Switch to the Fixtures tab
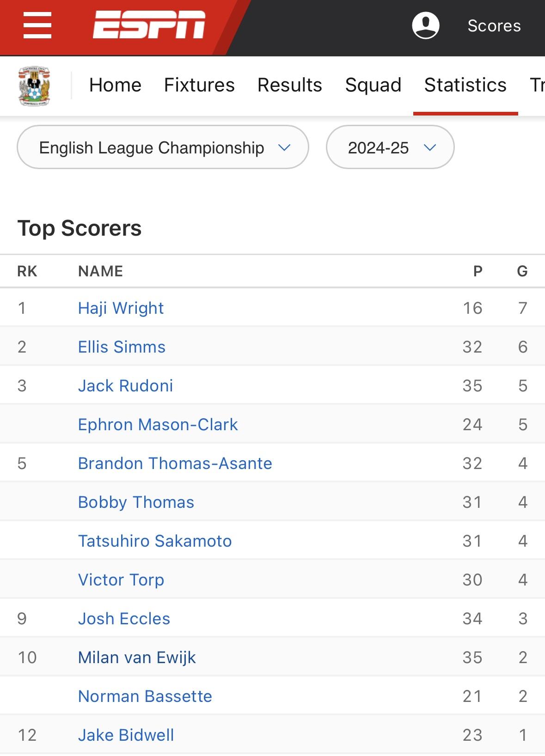545x756 pixels. point(199,85)
